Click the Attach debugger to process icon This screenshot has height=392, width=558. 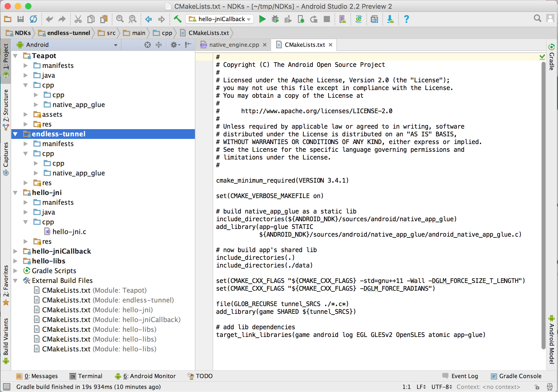301,19
